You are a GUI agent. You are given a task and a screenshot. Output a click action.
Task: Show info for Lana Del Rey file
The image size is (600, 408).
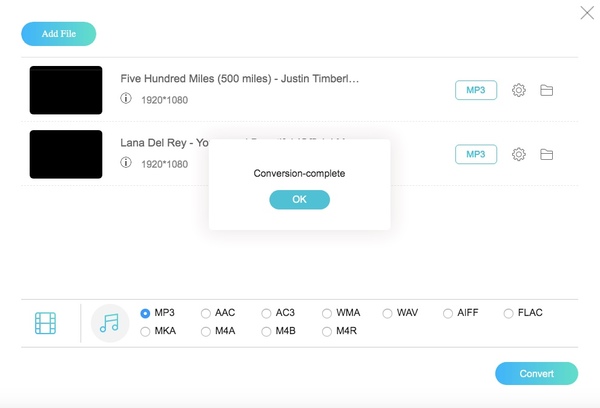(x=126, y=163)
